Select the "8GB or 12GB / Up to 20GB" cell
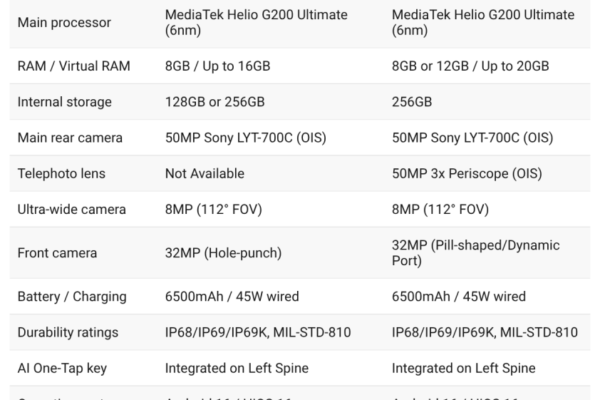 coord(470,66)
